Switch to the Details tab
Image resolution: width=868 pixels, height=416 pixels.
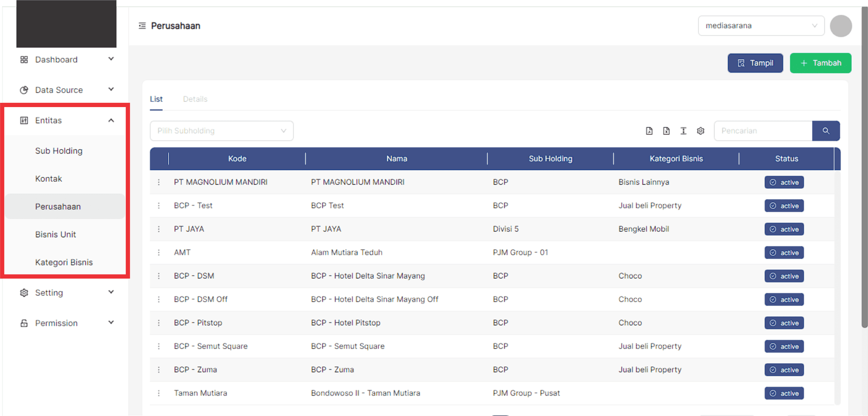click(195, 99)
